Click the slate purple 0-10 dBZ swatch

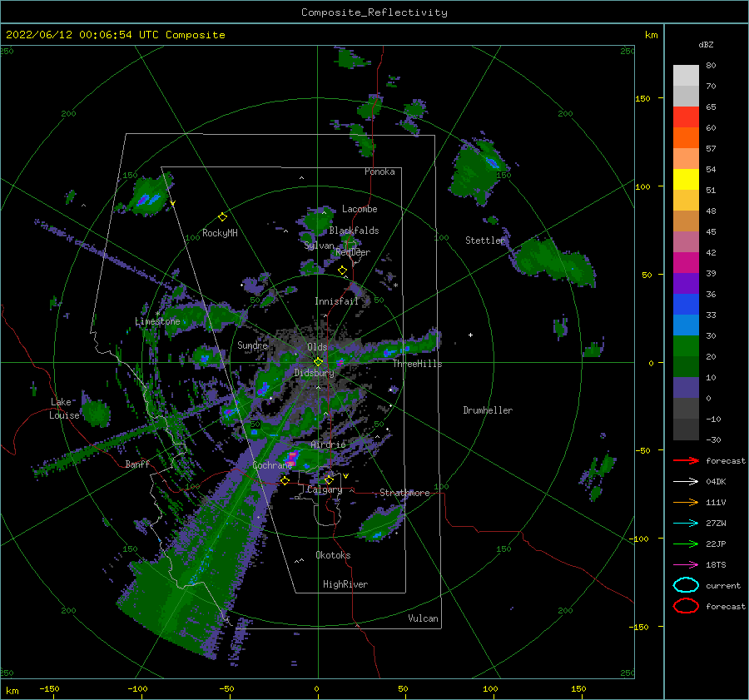(686, 388)
